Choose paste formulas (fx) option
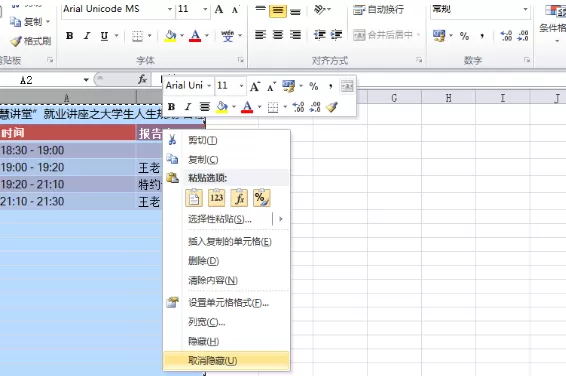Image resolution: width=566 pixels, height=376 pixels. tap(239, 198)
